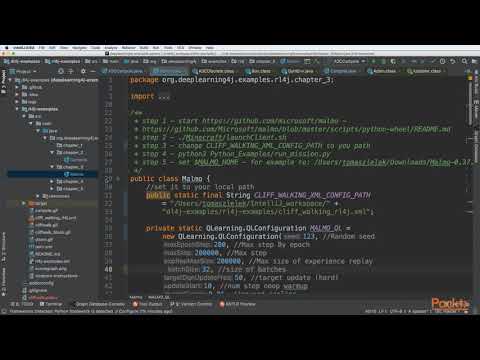Collapse the chapter_2 package
The height and width of the screenshot is (360, 480).
tap(52, 152)
